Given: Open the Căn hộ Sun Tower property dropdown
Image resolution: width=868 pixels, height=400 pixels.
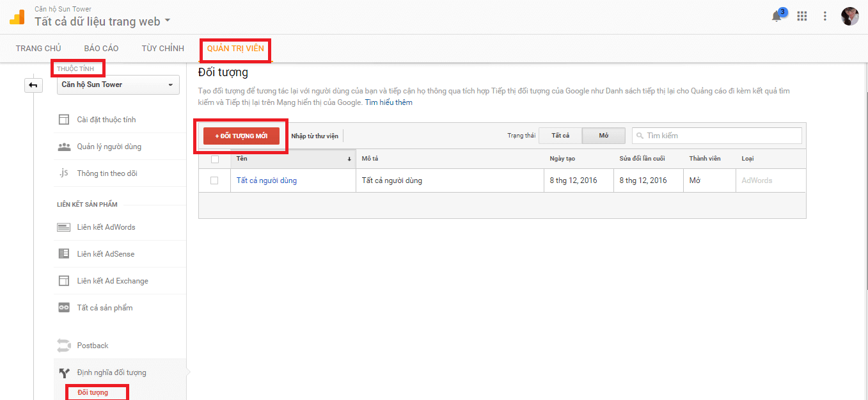Looking at the screenshot, I should (118, 84).
